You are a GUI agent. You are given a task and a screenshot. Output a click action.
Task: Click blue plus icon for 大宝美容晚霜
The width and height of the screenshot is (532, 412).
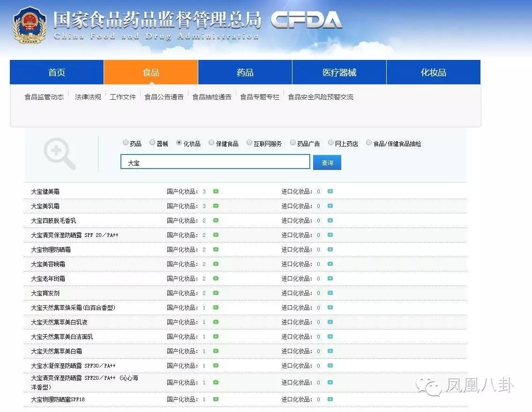tap(330, 264)
